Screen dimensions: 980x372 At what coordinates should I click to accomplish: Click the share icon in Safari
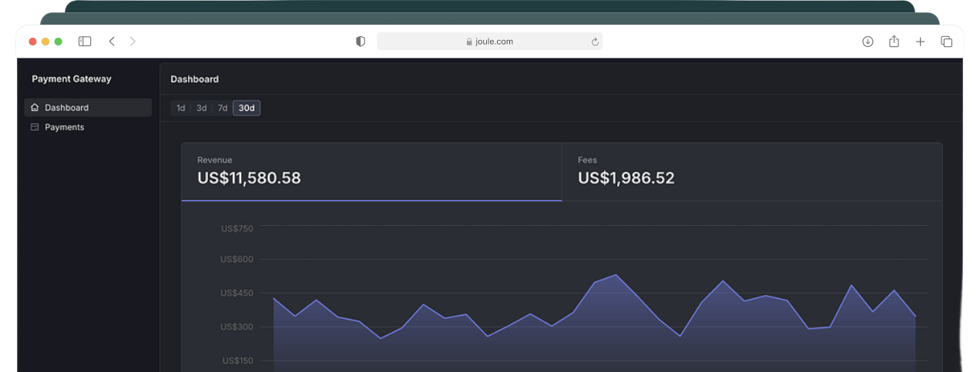point(894,42)
